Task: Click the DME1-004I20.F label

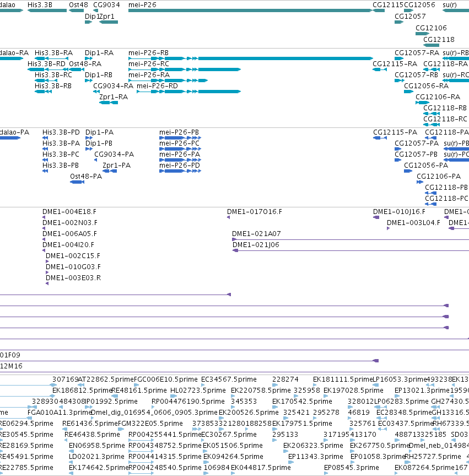Action: click(x=68, y=245)
